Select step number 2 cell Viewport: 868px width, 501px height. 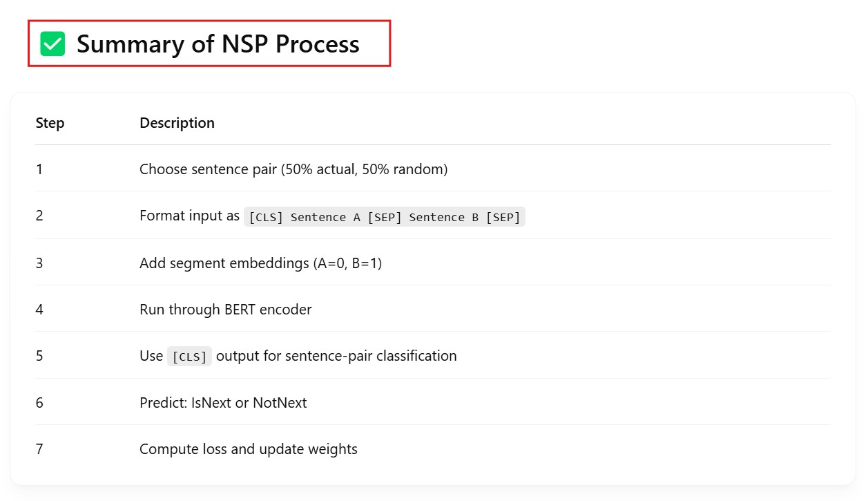(x=39, y=216)
